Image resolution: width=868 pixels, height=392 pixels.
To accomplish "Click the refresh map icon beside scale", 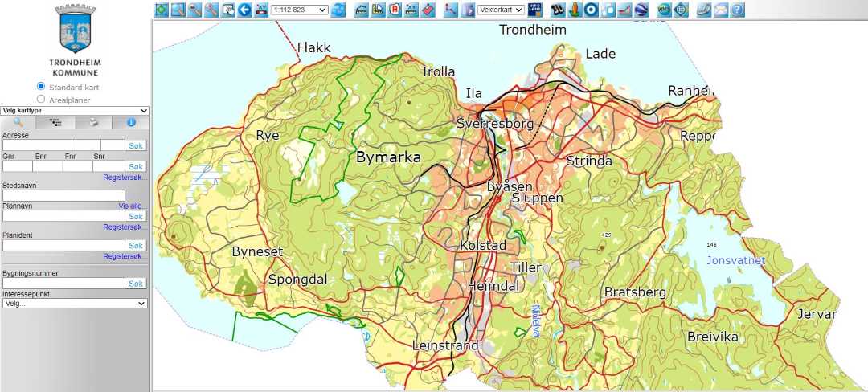I will tap(338, 10).
